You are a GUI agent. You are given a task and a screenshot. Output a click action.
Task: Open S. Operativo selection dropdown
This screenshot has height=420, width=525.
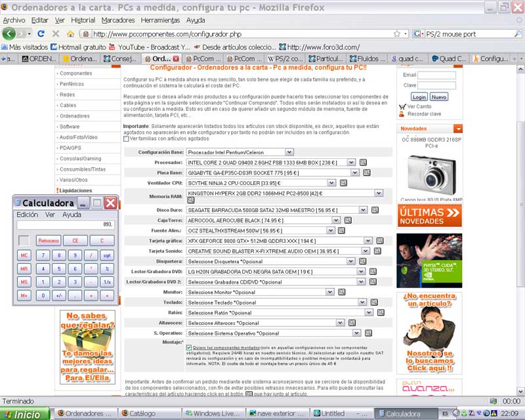coord(356,333)
